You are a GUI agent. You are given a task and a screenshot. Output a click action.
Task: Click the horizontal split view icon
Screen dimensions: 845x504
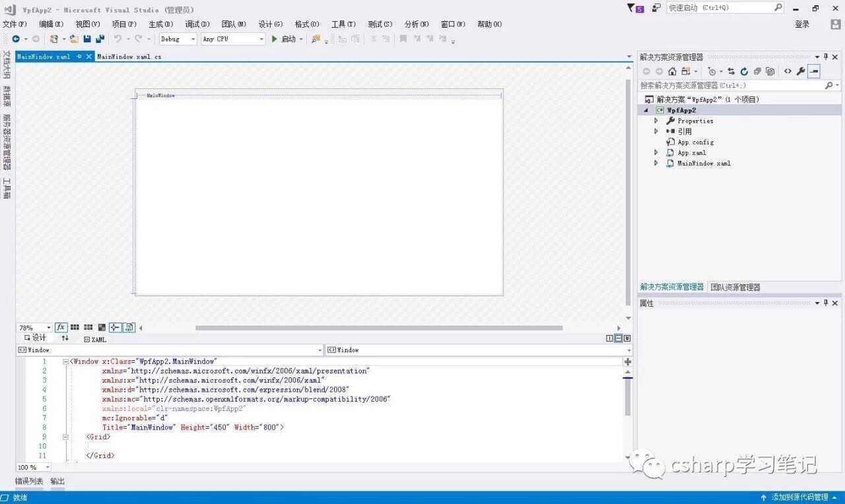pos(619,338)
